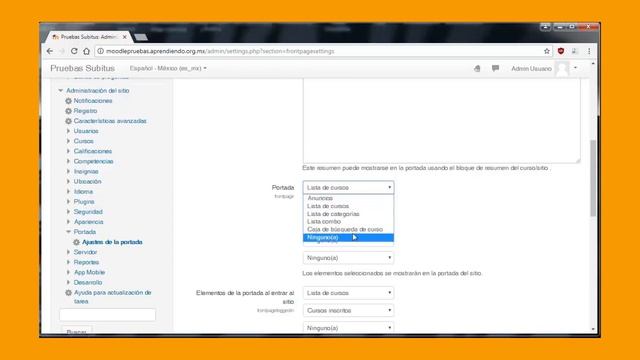Screen dimensions: 640x360
Task: Choose Lista de cursos option in list
Action: click(348, 206)
